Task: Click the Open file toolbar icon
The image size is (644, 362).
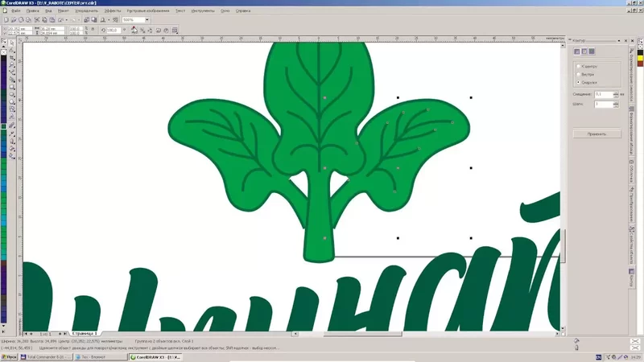Action: [x=14, y=19]
